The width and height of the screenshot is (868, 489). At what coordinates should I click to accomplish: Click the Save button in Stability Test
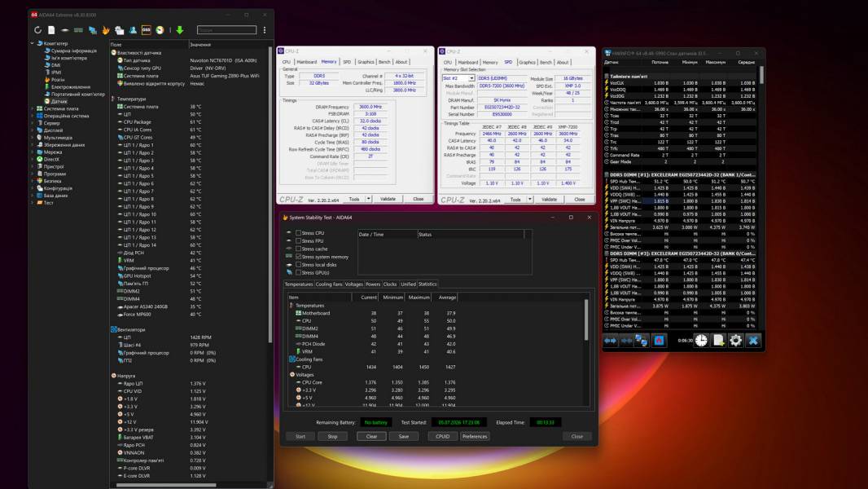(x=404, y=436)
